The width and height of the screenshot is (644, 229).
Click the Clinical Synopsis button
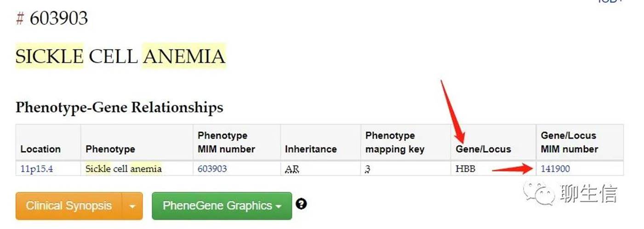(69, 206)
